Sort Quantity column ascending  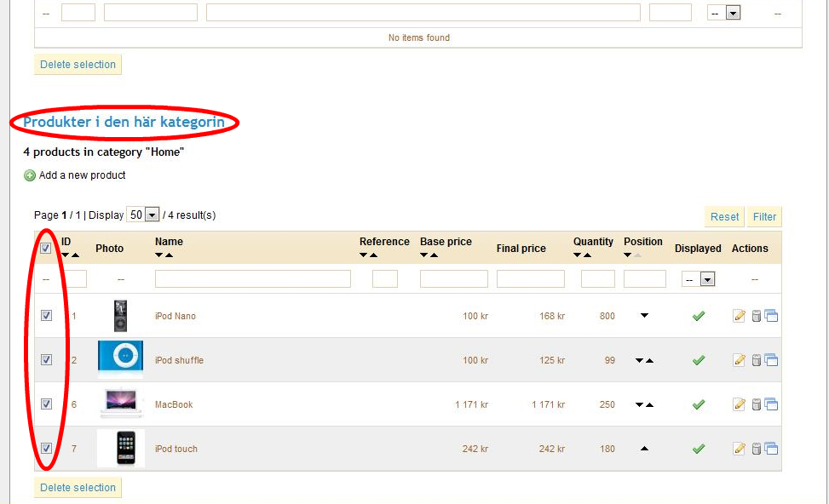[587, 255]
